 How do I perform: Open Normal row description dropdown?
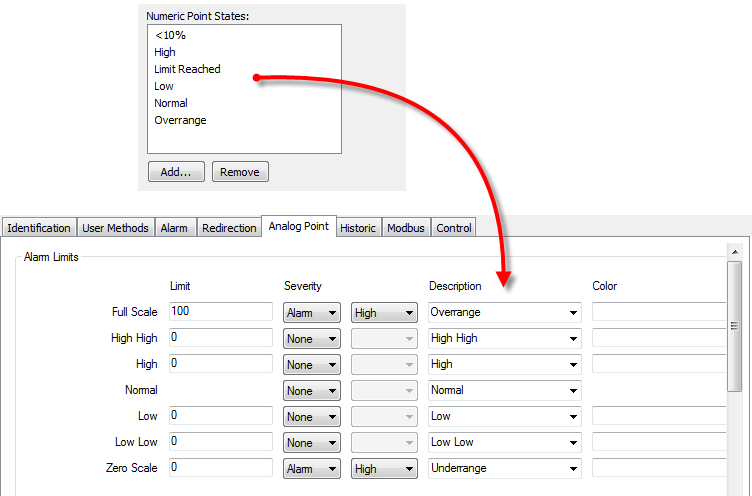pyautogui.click(x=505, y=390)
